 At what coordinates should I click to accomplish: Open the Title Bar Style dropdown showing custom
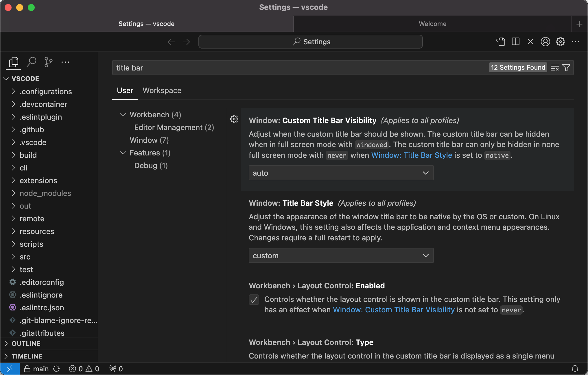pyautogui.click(x=341, y=255)
